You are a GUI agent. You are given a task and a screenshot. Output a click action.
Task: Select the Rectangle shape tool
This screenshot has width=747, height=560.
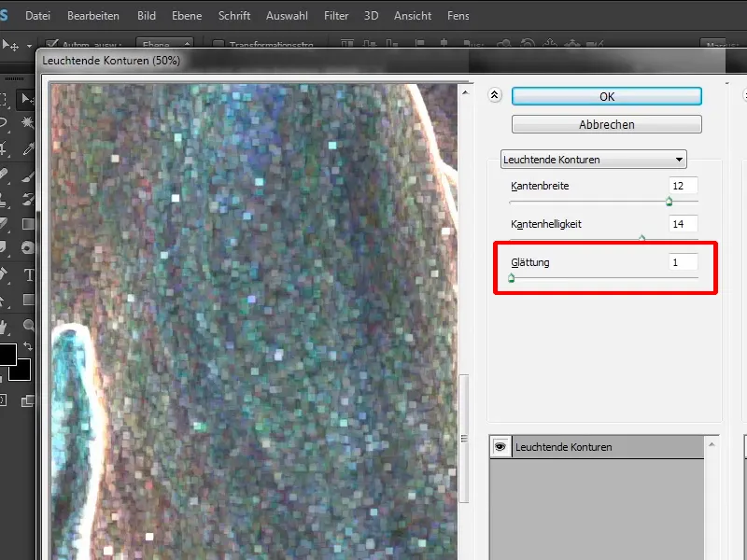click(29, 300)
